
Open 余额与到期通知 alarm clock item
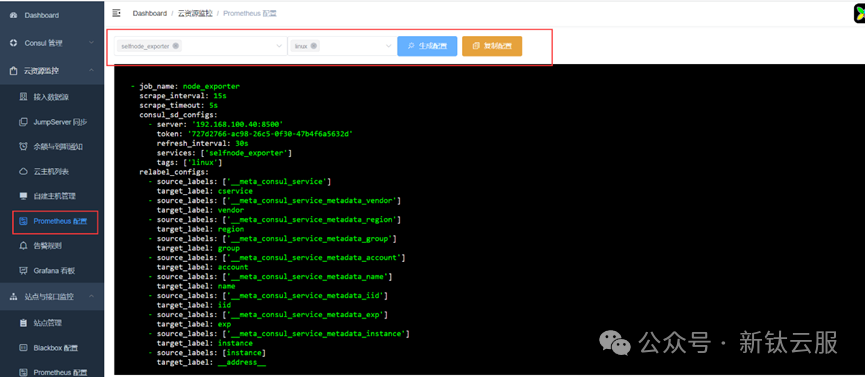point(52,147)
